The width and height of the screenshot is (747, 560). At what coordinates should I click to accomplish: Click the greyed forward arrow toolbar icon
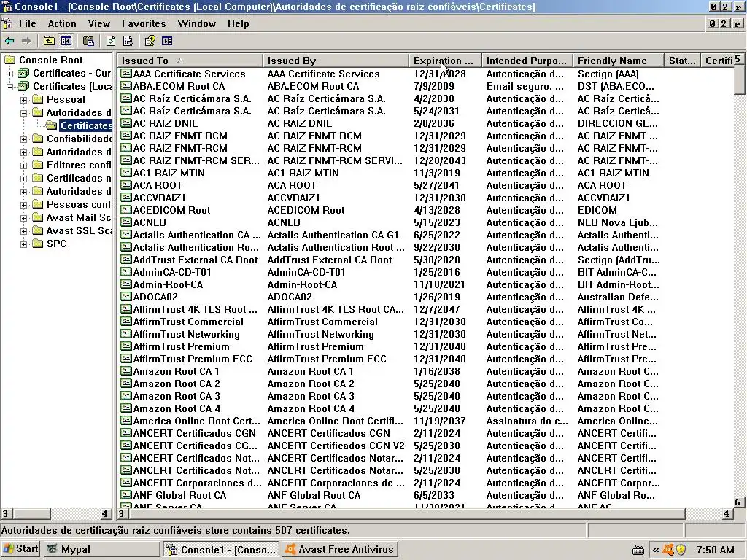point(26,42)
